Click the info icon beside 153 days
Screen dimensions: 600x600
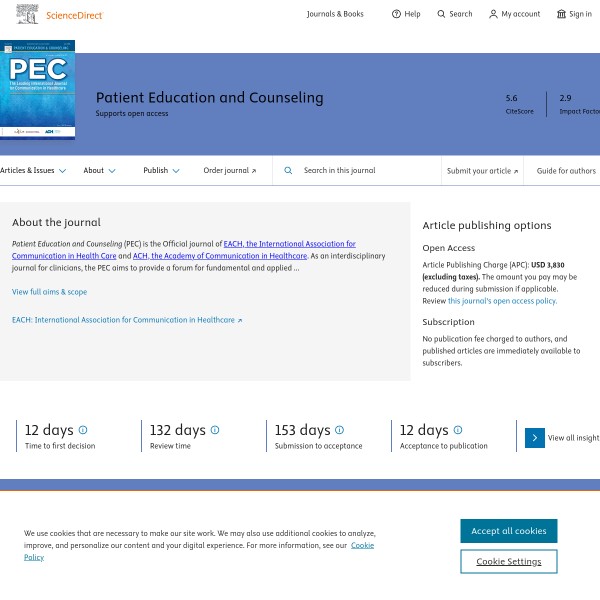point(340,430)
